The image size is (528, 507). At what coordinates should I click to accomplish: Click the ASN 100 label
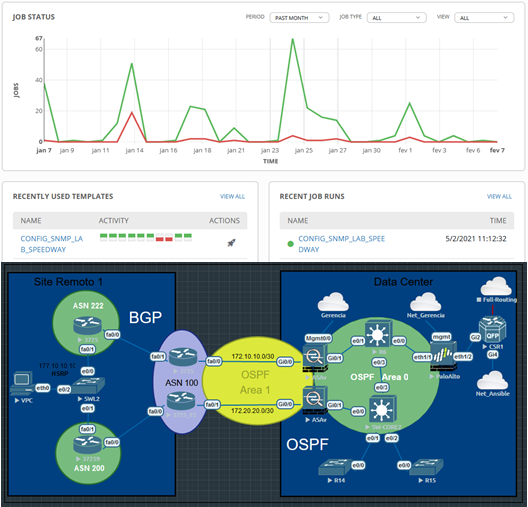click(182, 383)
